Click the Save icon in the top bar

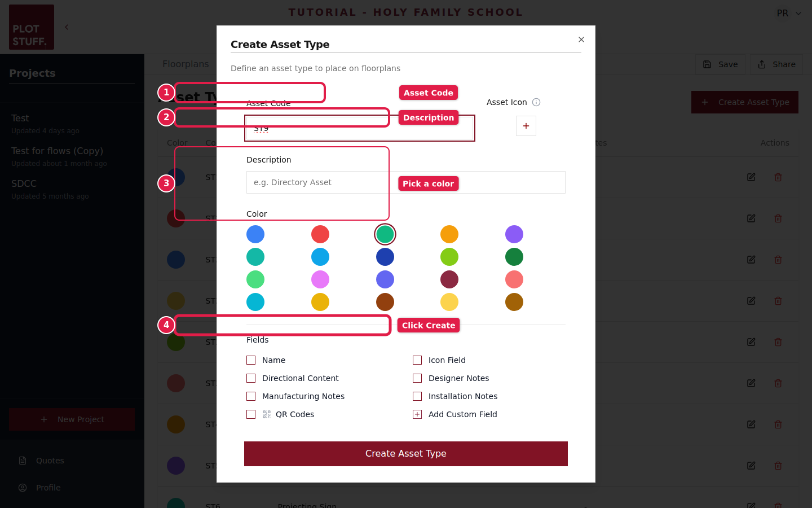click(708, 64)
